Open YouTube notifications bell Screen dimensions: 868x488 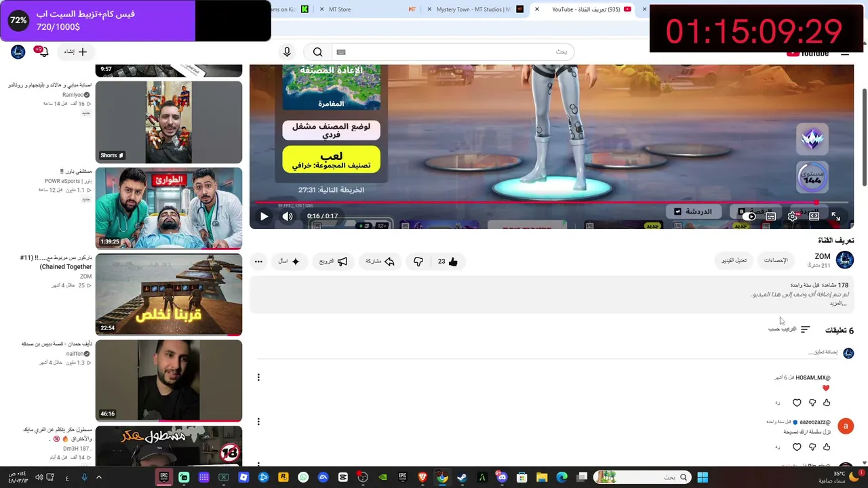43,52
